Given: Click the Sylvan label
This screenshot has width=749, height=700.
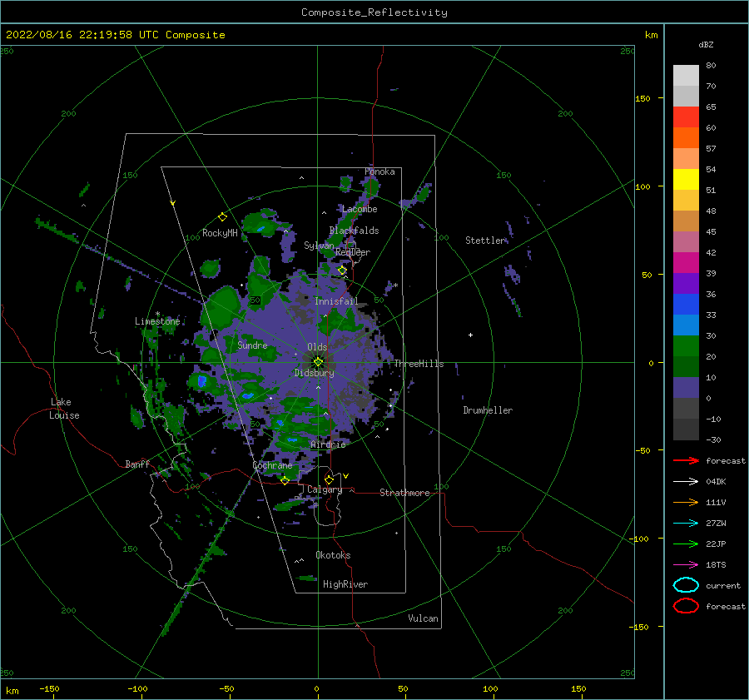Looking at the screenshot, I should click(x=319, y=246).
